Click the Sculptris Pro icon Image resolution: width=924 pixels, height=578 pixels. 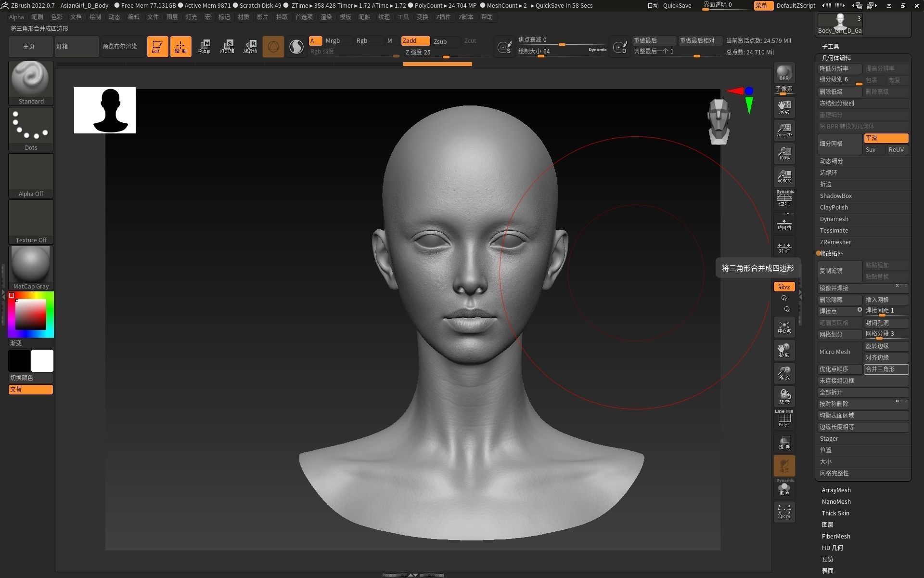[296, 47]
